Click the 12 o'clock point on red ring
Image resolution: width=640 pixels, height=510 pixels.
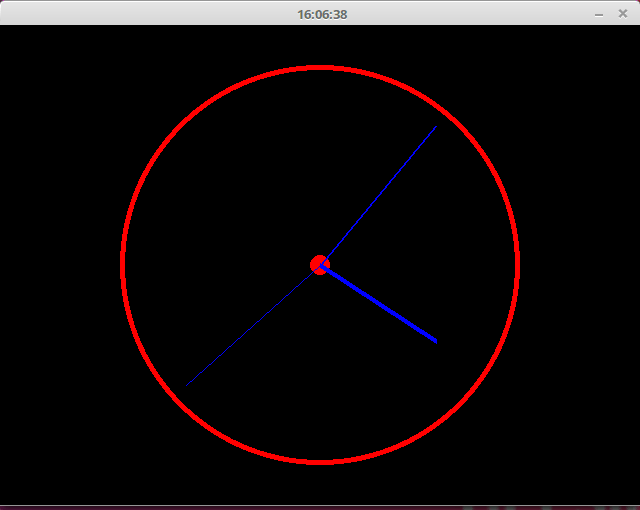click(320, 68)
